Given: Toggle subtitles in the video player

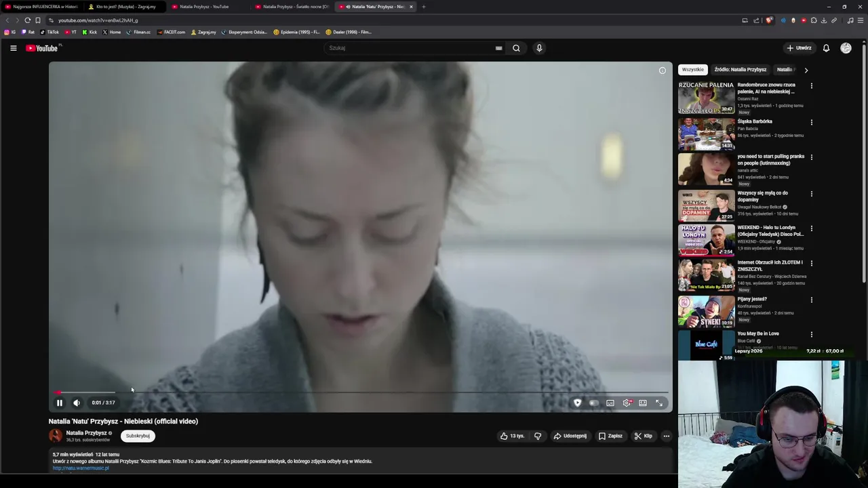Looking at the screenshot, I should click(610, 403).
